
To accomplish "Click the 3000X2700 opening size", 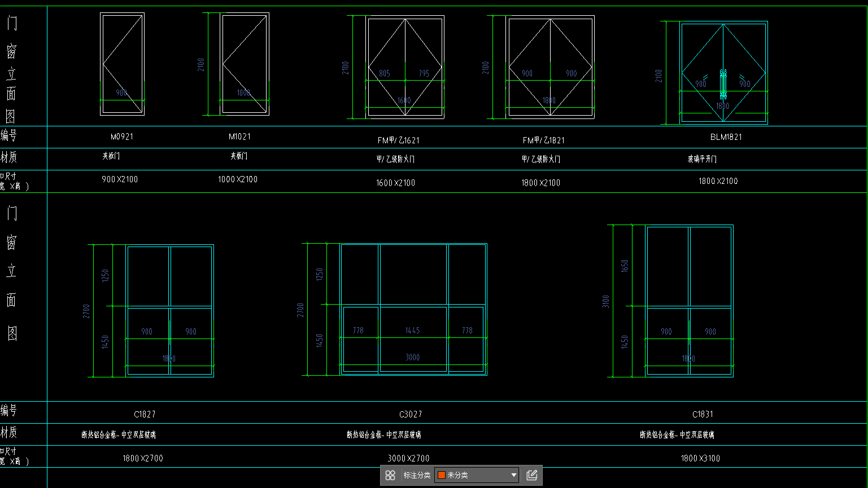I will point(408,458).
